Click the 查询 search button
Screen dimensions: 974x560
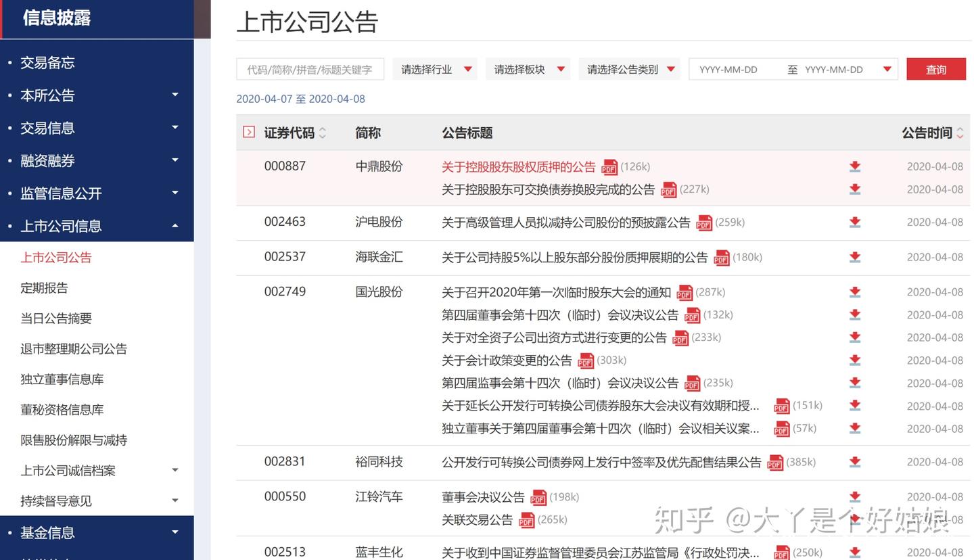click(x=935, y=68)
